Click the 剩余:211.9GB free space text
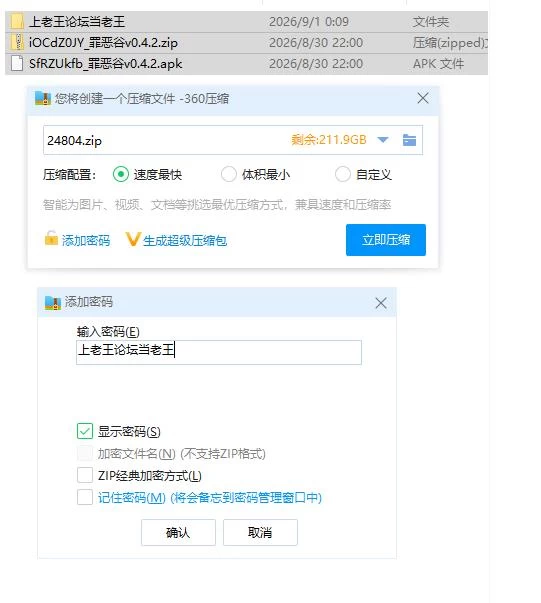This screenshot has width=541, height=603. [329, 139]
